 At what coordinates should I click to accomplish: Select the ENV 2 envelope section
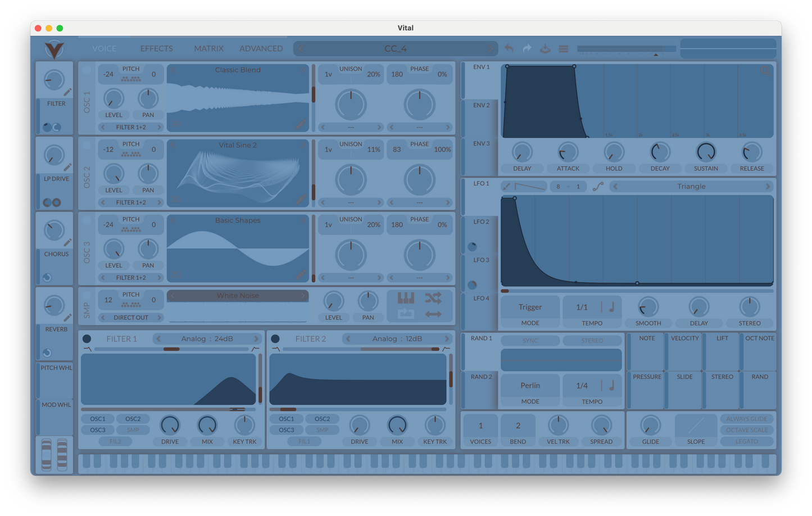481,106
